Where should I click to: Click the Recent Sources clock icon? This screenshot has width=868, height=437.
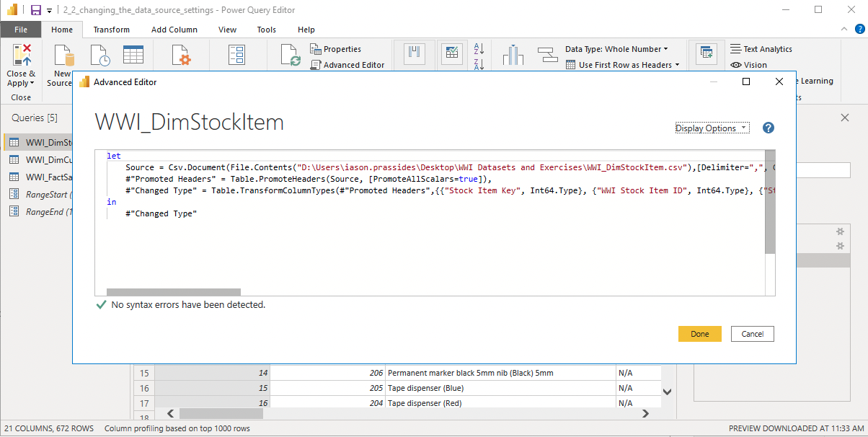pyautogui.click(x=100, y=56)
